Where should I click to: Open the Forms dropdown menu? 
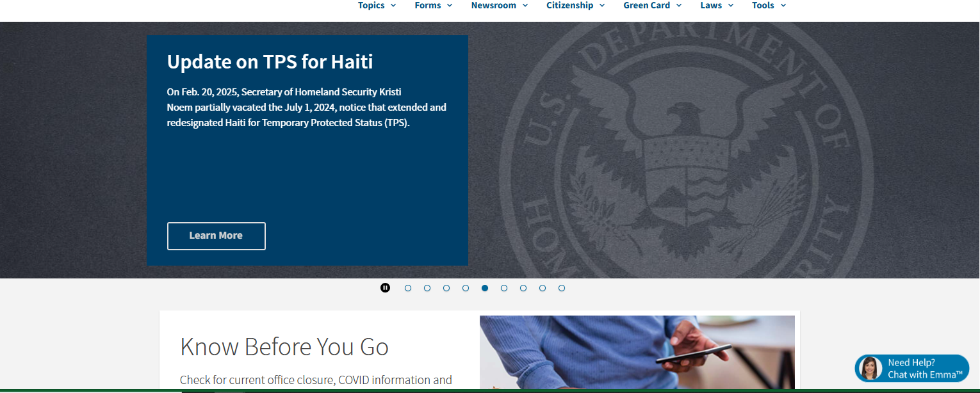434,5
